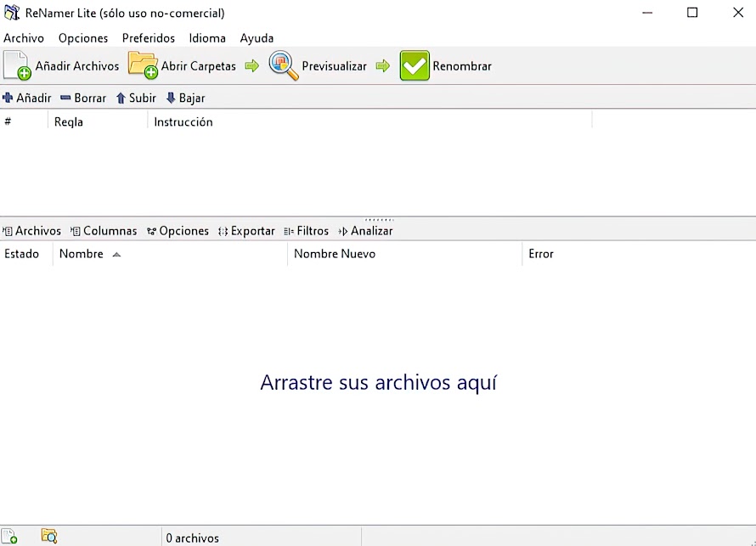This screenshot has height=546, width=756.
Task: Open the files panel Opciones dropdown
Action: pos(178,231)
